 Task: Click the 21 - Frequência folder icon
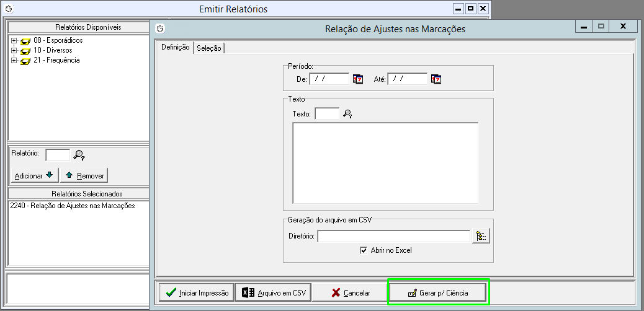click(x=25, y=61)
